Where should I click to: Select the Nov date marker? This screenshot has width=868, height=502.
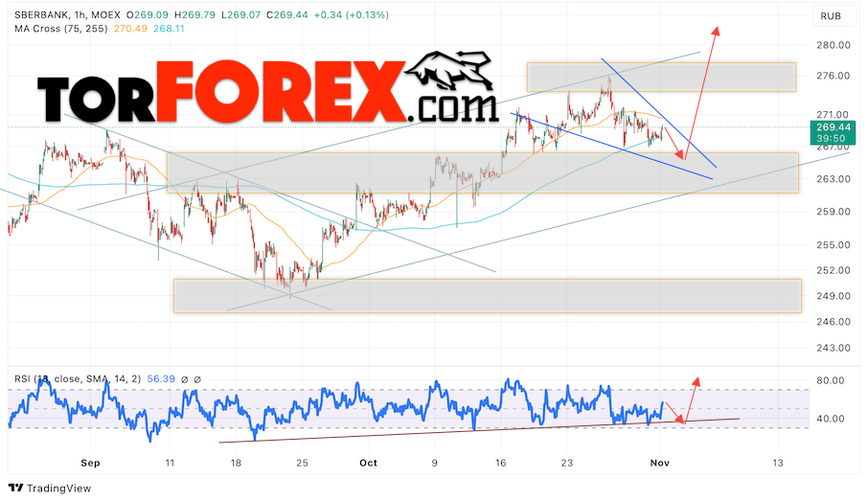tap(659, 463)
